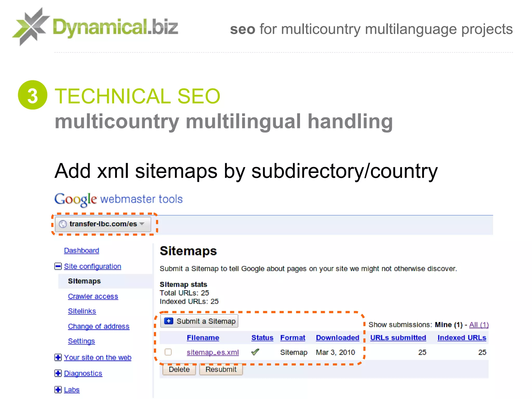
Task: Open the transfer-lbc.com/es site dropdown
Action: (103, 224)
